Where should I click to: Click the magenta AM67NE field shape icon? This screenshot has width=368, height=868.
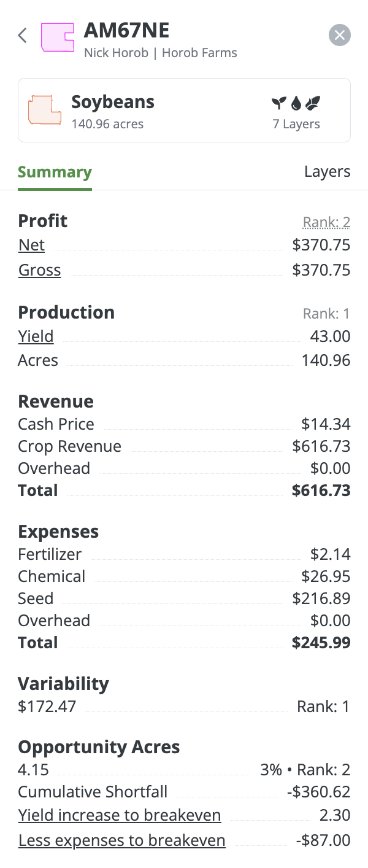point(57,37)
